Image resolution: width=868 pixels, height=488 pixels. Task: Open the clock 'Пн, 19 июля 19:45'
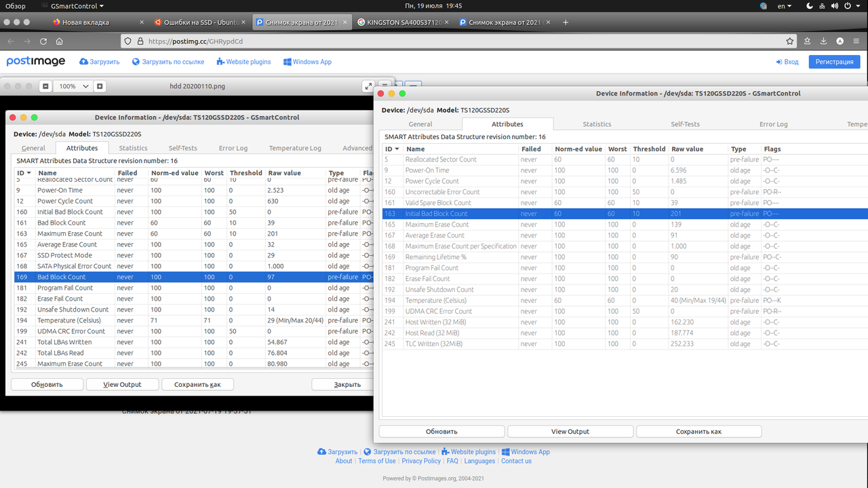point(433,5)
